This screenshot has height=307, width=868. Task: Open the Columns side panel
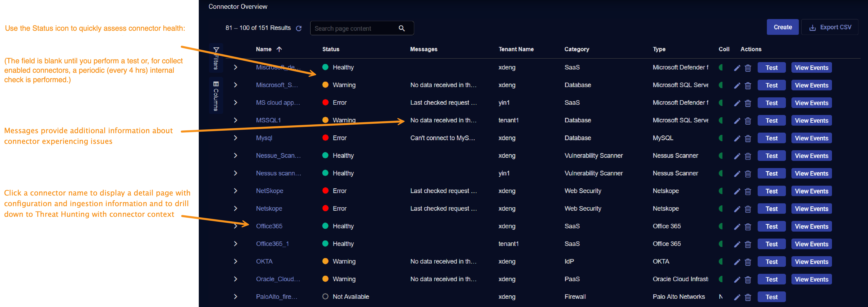216,96
